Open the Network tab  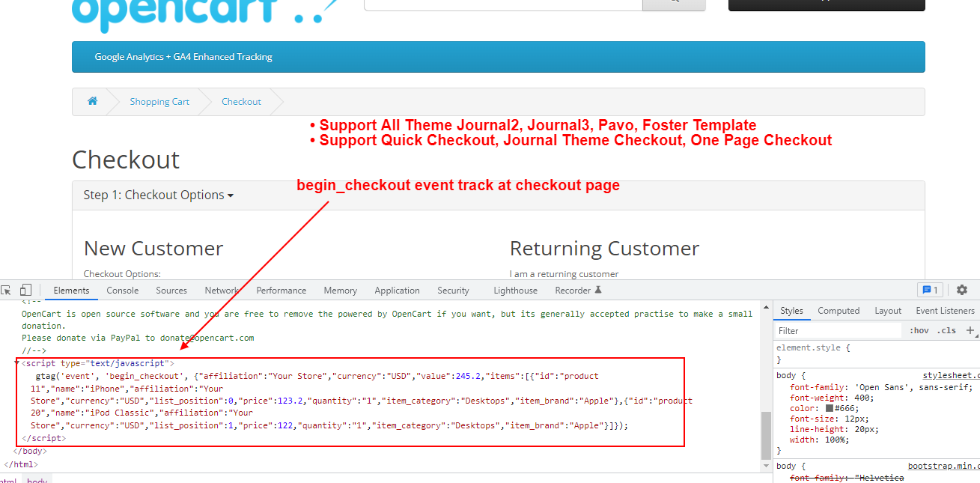pos(222,291)
